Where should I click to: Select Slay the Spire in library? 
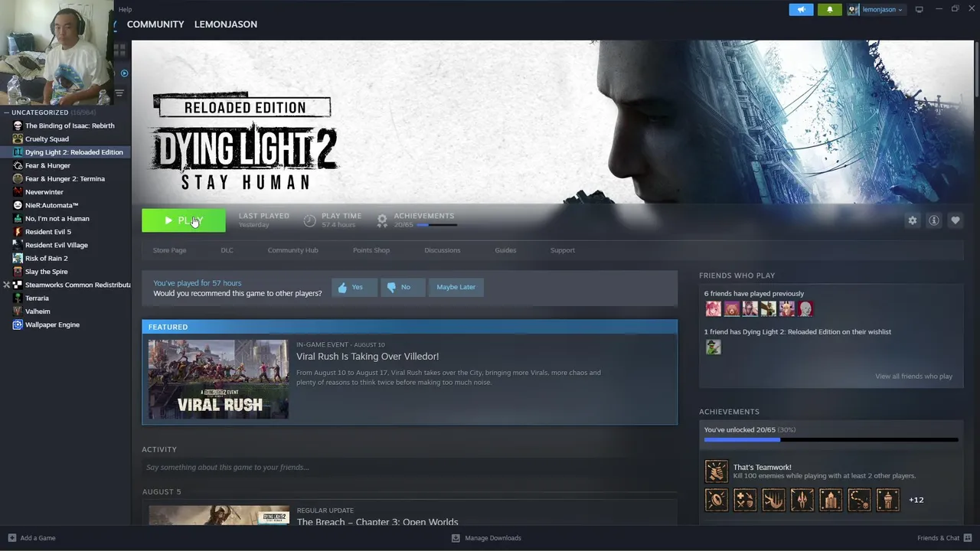(x=47, y=272)
